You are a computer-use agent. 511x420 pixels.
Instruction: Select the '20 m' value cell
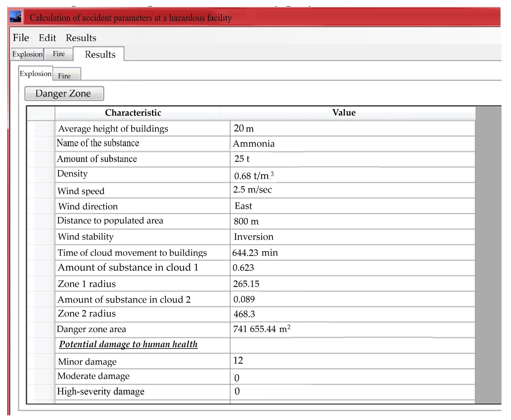[352, 128]
